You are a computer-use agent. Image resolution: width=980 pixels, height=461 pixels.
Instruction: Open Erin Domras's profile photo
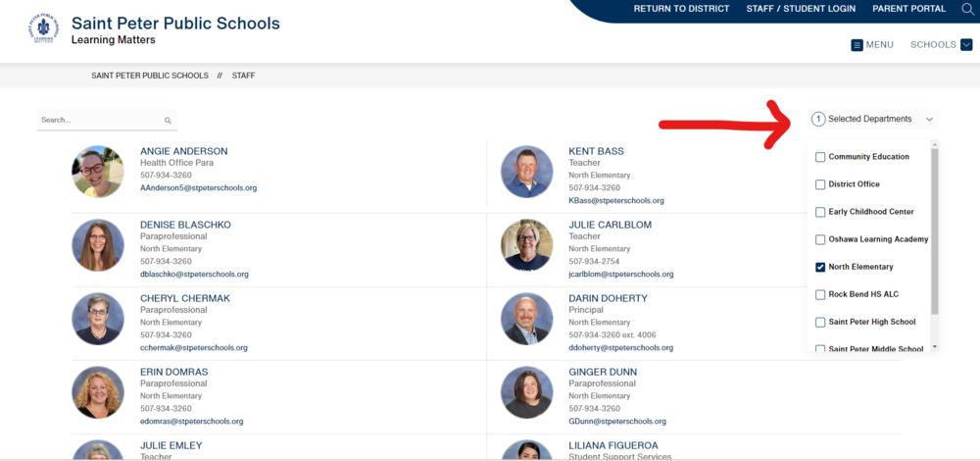click(97, 392)
